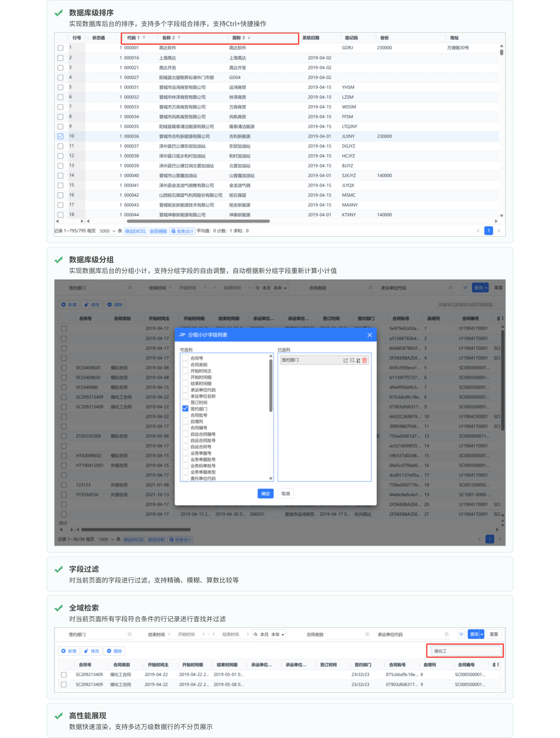Click the 新增 plus button in bottom toolbar
This screenshot has height=738, width=560.
(69, 651)
